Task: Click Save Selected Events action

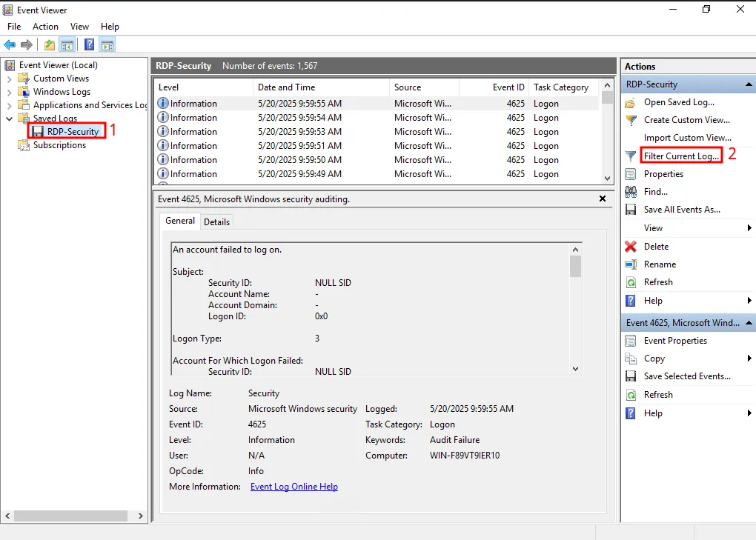Action: [x=687, y=376]
